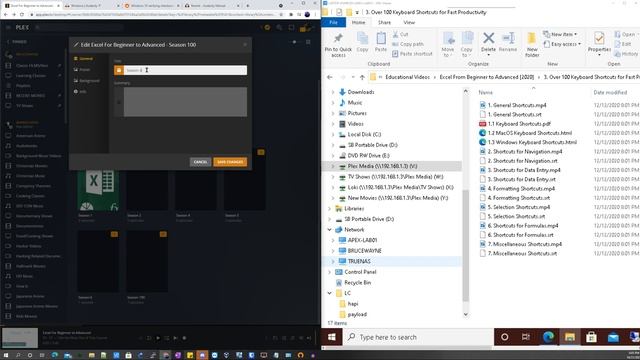Click the Plex account avatar
Image resolution: width=640 pixels, height=360 pixels.
coord(304,27)
